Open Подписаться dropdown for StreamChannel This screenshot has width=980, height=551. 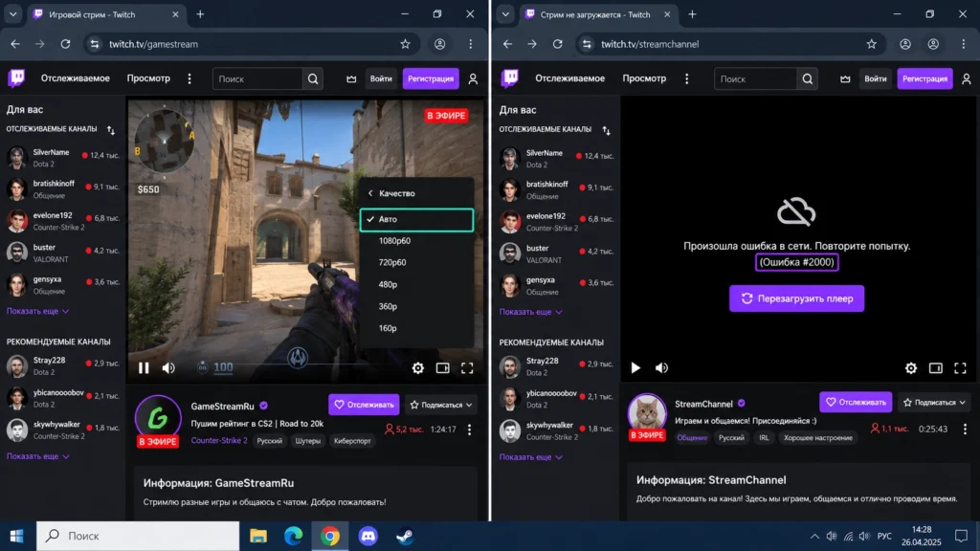click(934, 403)
